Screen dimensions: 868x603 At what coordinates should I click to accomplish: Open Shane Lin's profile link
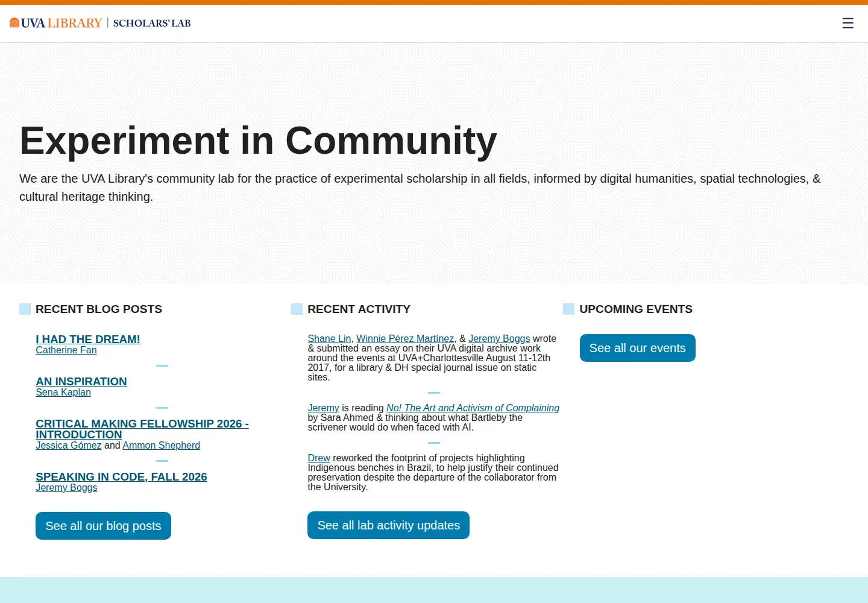[x=329, y=339]
